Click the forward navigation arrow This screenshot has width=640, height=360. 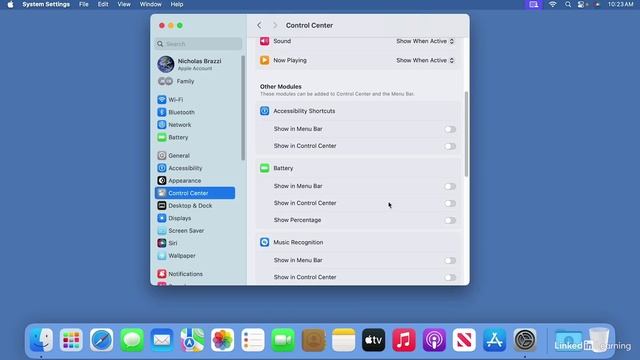pos(275,25)
